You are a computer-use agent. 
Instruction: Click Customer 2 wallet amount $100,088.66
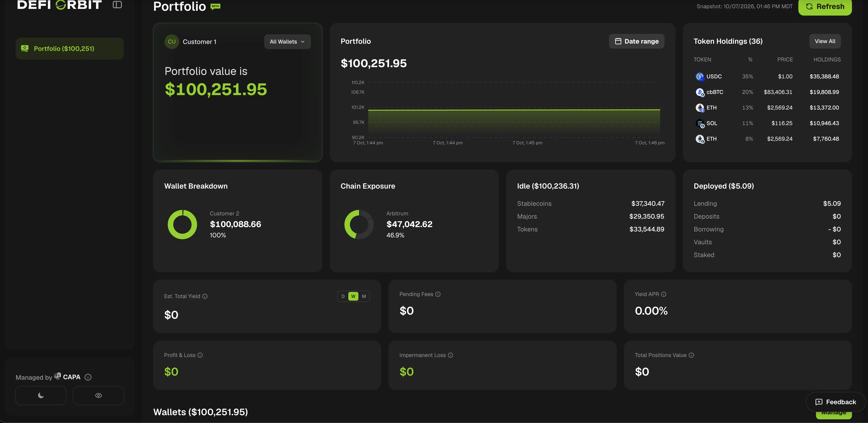[x=236, y=225]
